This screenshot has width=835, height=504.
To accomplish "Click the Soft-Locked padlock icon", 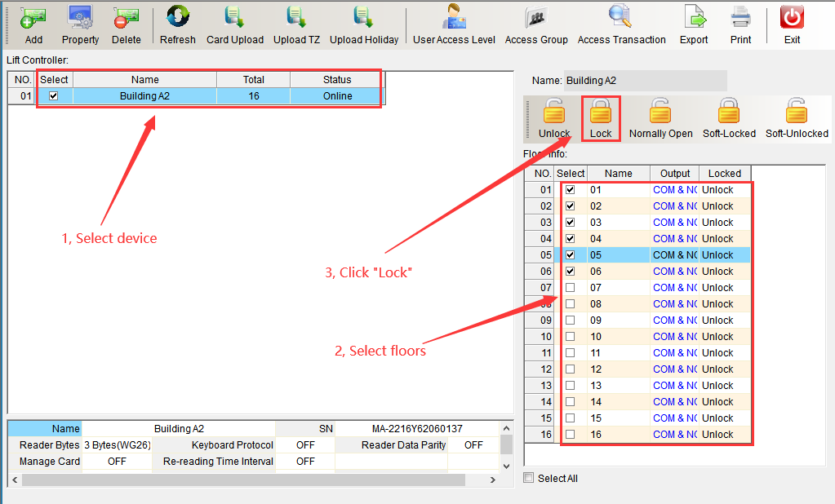I will [x=729, y=112].
